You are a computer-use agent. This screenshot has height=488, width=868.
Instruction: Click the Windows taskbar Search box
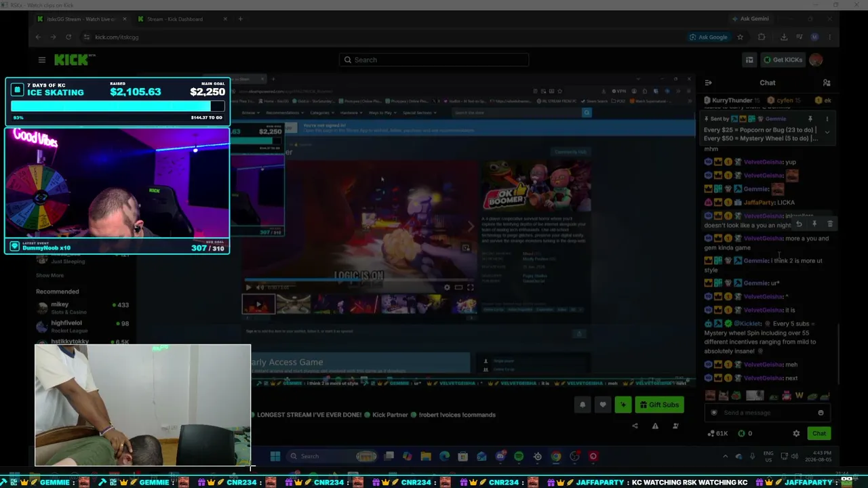click(332, 456)
